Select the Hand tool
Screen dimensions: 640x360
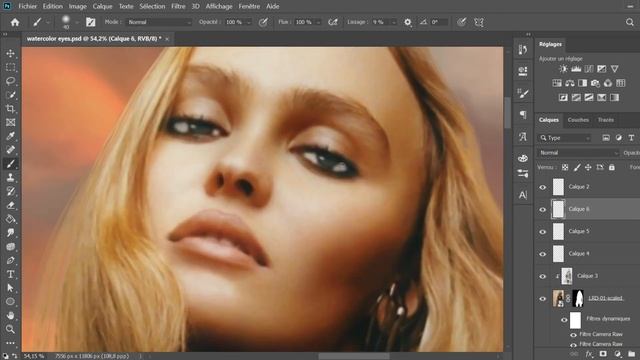click(x=11, y=316)
